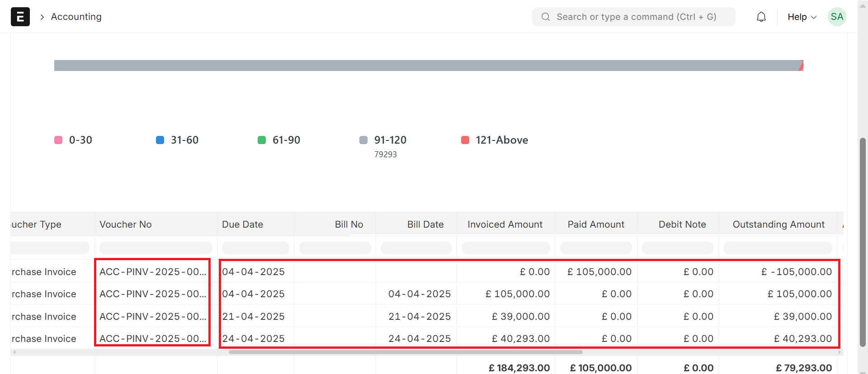
Task: Click the Due Date column header
Action: [243, 224]
